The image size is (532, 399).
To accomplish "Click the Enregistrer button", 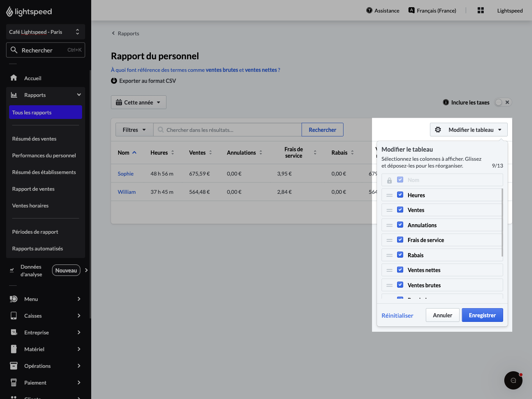I will (482, 315).
